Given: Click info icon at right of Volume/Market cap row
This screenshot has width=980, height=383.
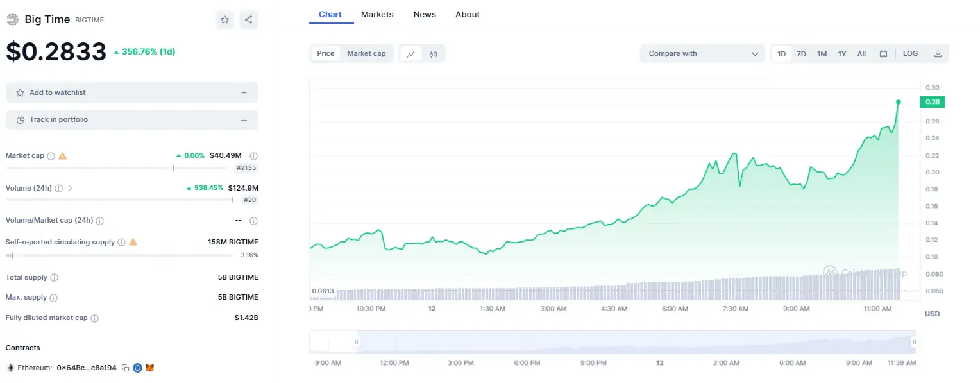Looking at the screenshot, I should (253, 221).
